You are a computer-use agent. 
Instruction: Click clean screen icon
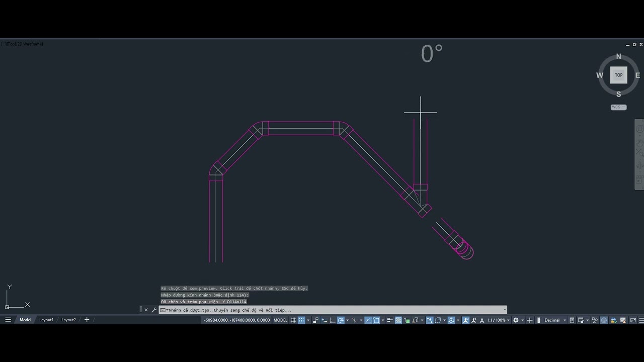coord(633,320)
